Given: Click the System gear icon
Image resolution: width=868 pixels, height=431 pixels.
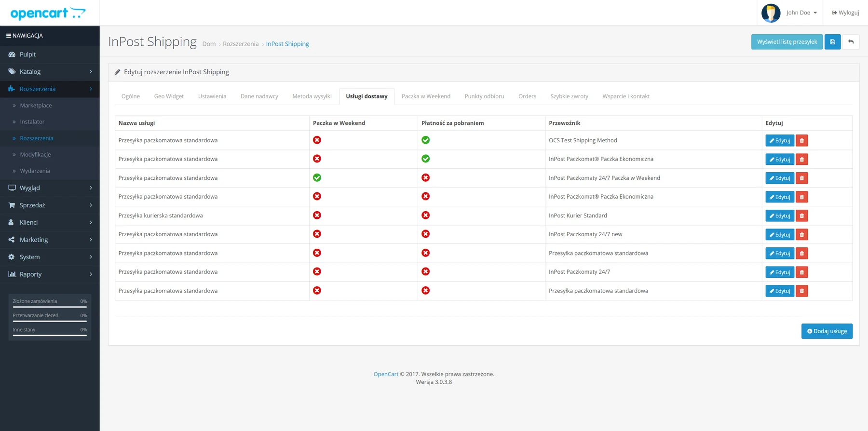Looking at the screenshot, I should 12,257.
